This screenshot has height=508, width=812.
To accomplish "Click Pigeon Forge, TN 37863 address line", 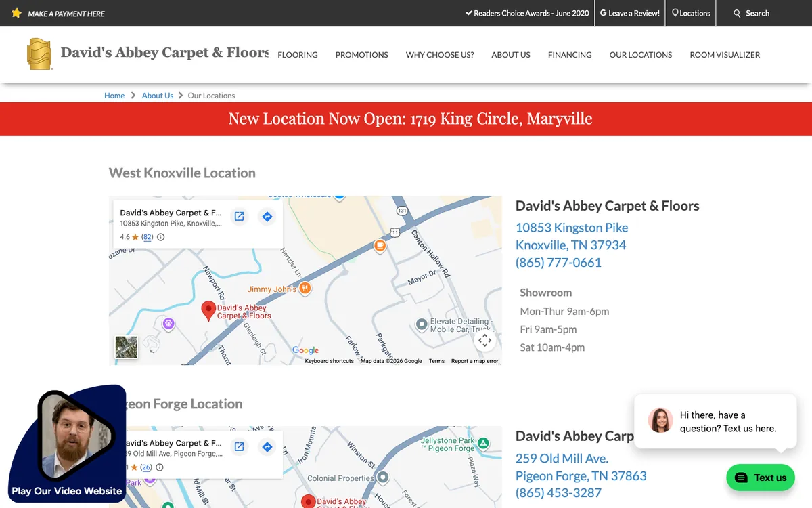I will click(x=581, y=476).
